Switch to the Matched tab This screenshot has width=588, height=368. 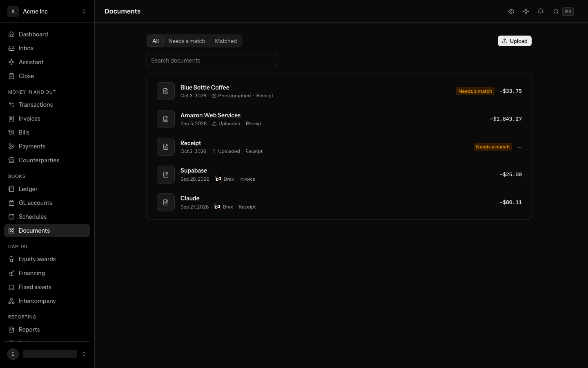226,41
